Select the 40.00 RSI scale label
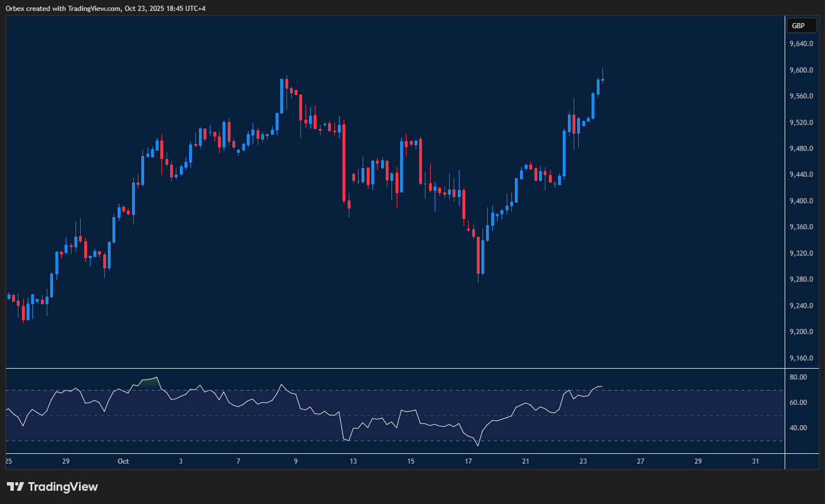The image size is (825, 504). [x=798, y=428]
